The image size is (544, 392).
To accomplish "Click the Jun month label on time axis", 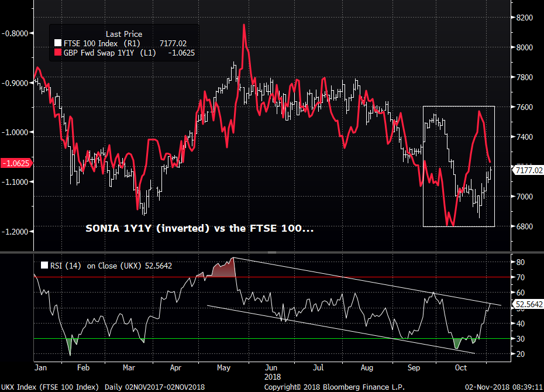I will click(271, 367).
